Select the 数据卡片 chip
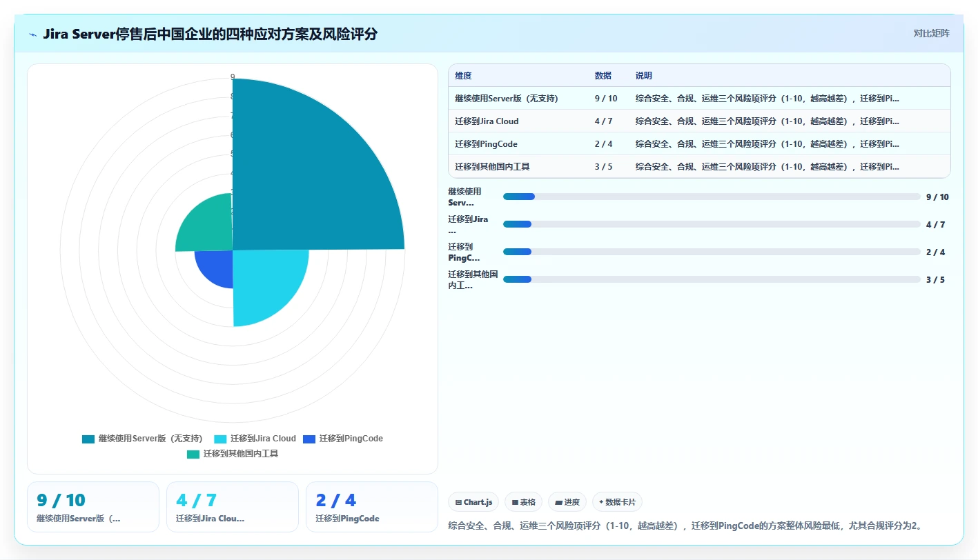 pos(617,502)
